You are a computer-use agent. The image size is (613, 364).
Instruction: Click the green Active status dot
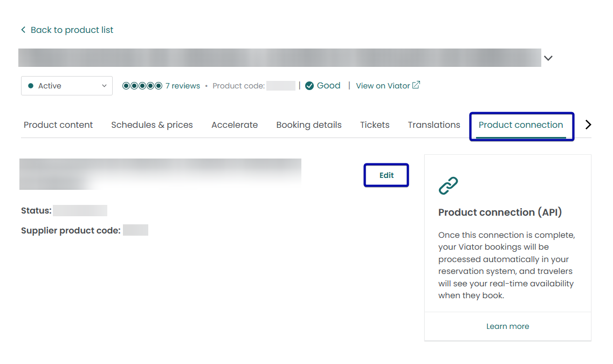[x=31, y=86]
